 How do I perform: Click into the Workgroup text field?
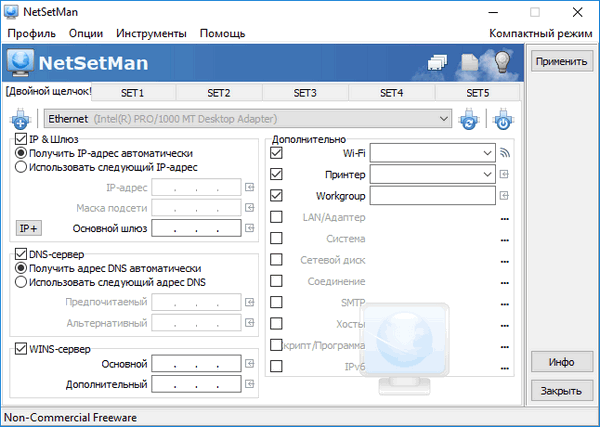click(432, 196)
